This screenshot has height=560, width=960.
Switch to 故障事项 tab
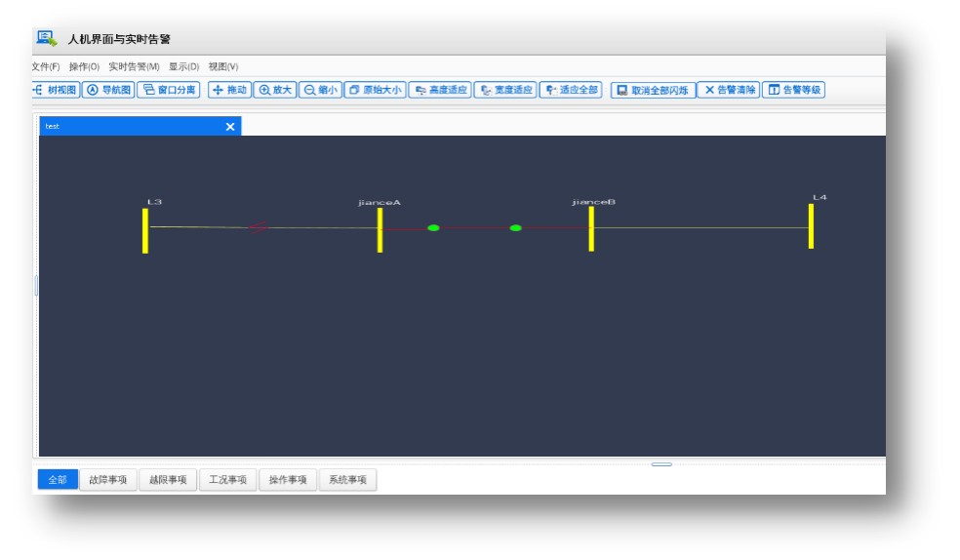click(x=107, y=480)
